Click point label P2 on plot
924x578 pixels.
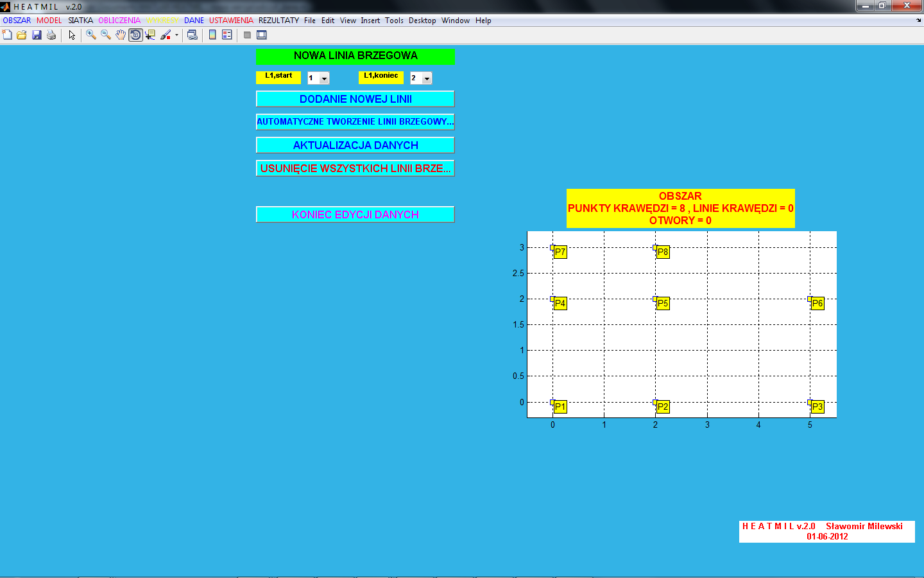click(x=663, y=407)
